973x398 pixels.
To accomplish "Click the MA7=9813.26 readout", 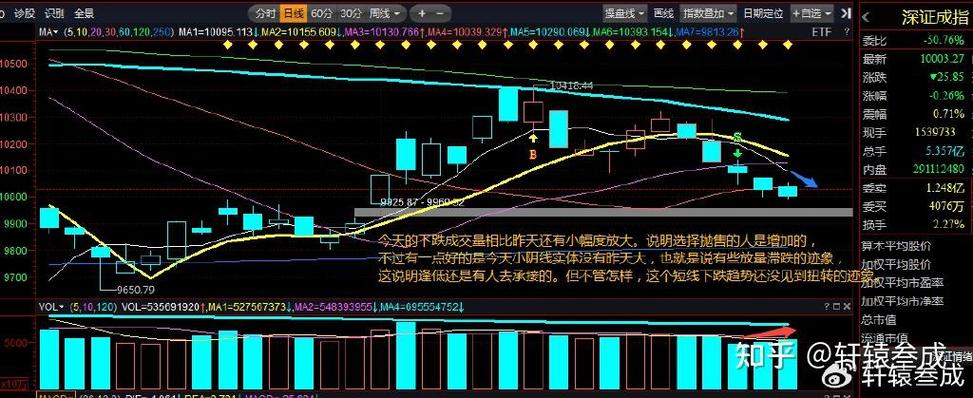I will click(711, 32).
